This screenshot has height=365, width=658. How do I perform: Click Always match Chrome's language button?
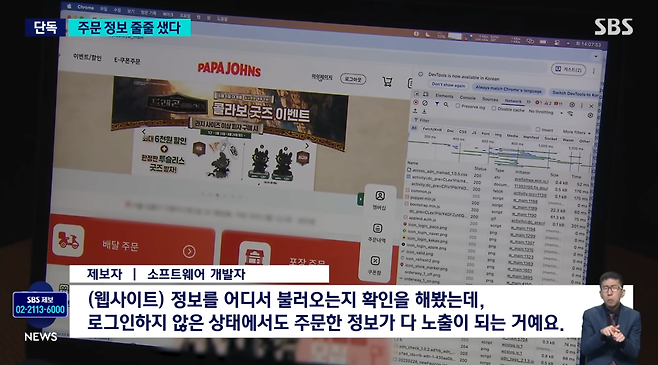click(508, 89)
